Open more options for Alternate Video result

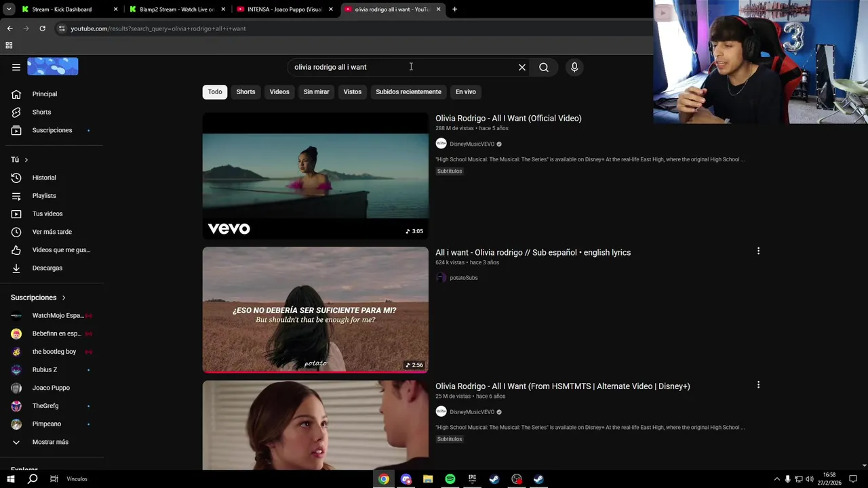coord(758,385)
